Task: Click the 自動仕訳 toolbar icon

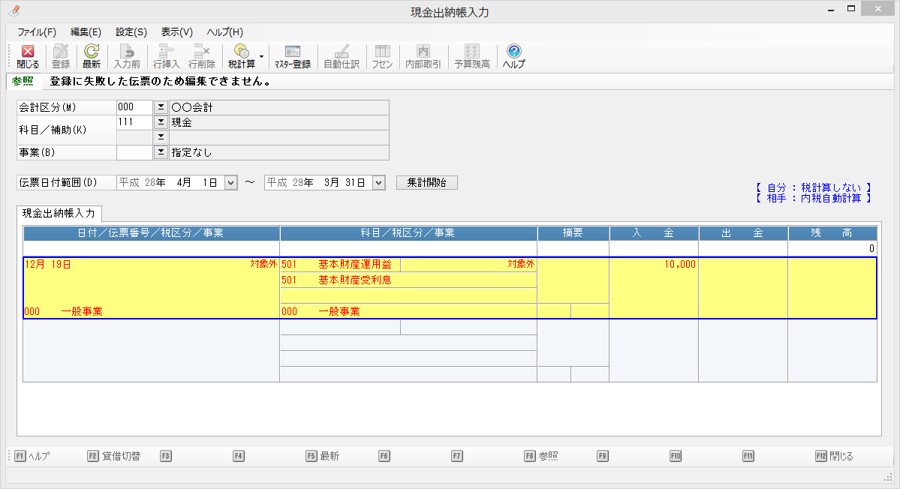Action: tap(340, 56)
